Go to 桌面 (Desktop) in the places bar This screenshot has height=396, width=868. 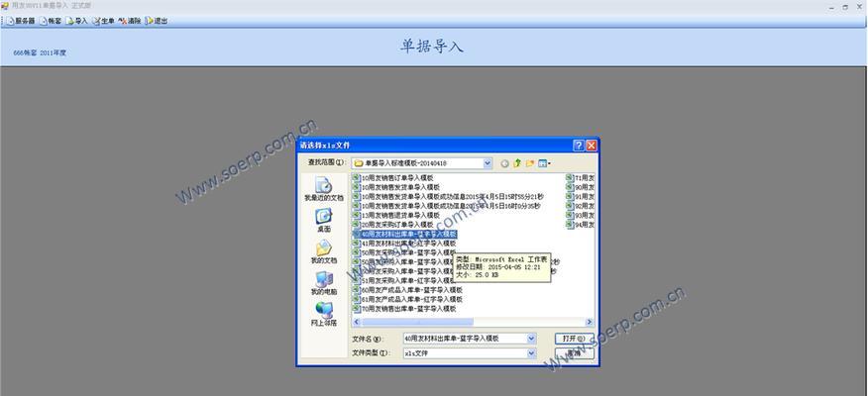[324, 220]
